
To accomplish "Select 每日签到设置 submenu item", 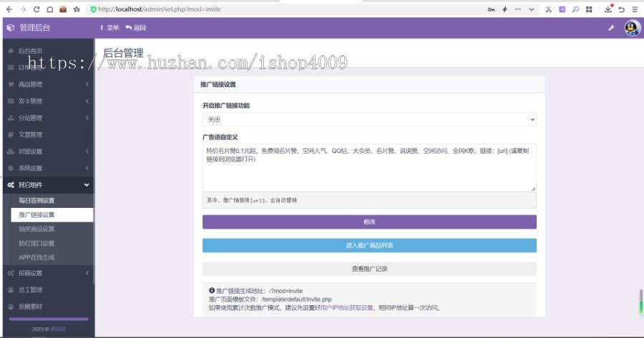I will click(52, 201).
